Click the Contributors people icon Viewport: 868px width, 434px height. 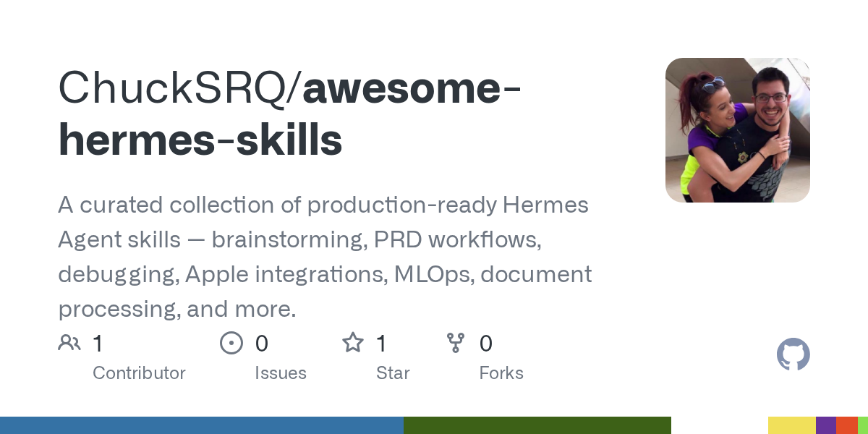click(x=69, y=343)
